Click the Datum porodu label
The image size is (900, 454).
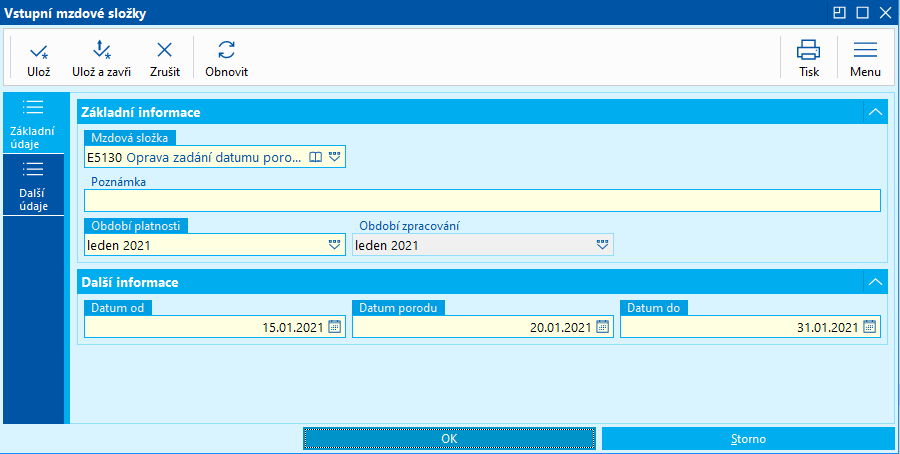pyautogui.click(x=398, y=308)
